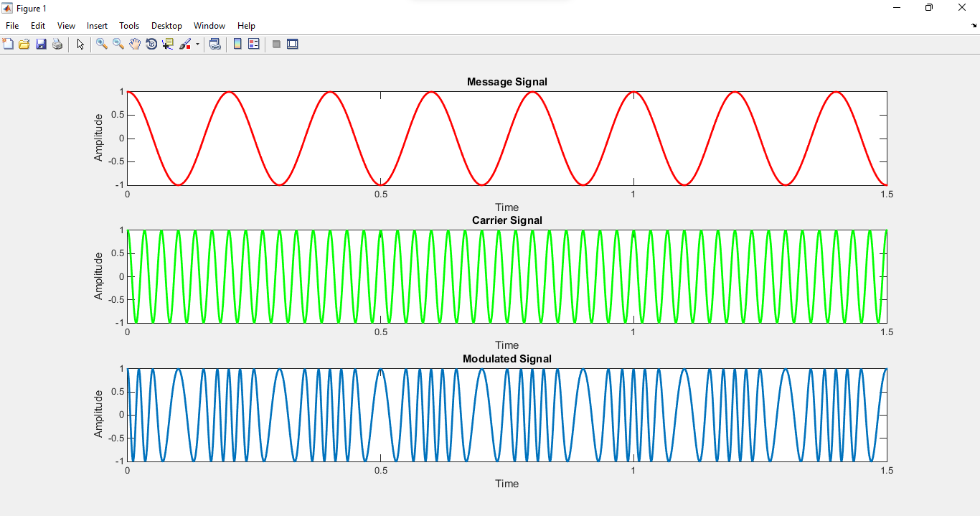
Task: Open the Brush color dropdown arrow
Action: 197,44
